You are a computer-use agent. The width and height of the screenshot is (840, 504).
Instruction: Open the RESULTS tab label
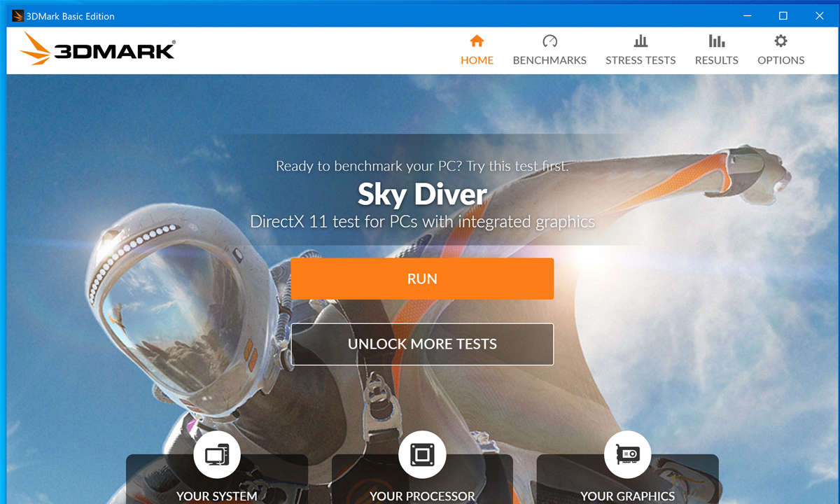pos(716,60)
